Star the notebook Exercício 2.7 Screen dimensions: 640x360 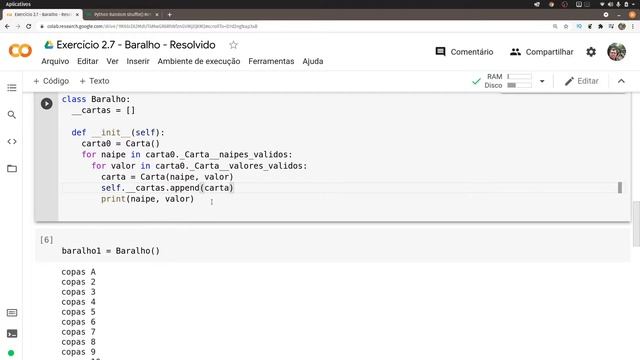233,45
